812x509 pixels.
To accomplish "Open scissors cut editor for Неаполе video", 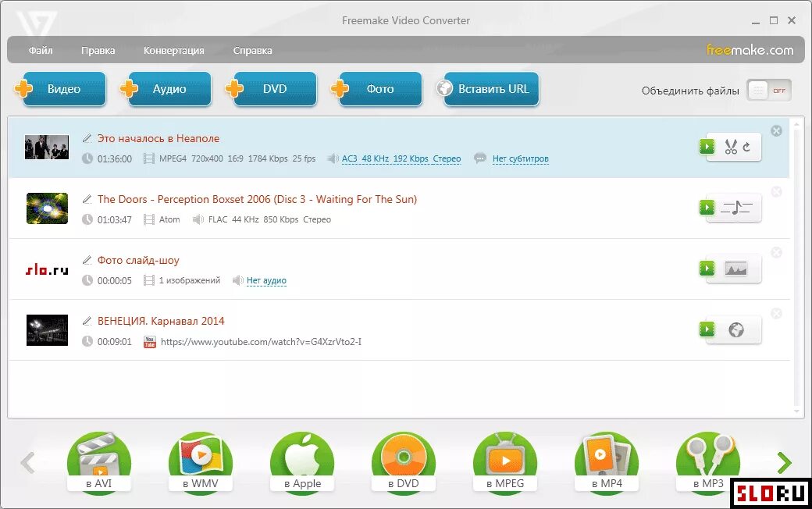I will point(731,147).
